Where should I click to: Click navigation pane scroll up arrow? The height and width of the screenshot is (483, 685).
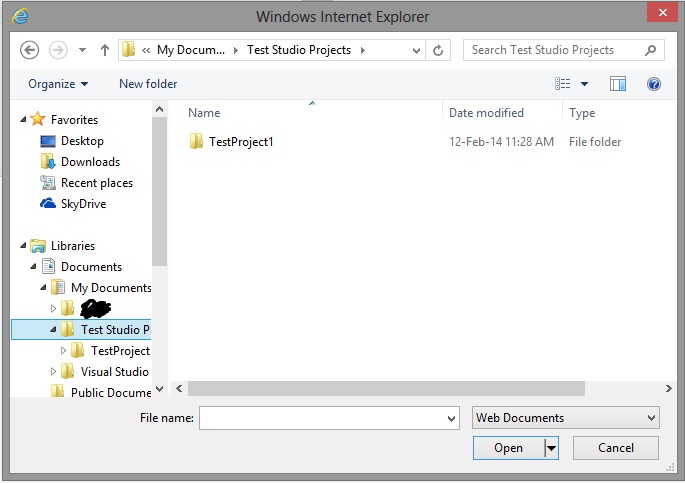[159, 109]
